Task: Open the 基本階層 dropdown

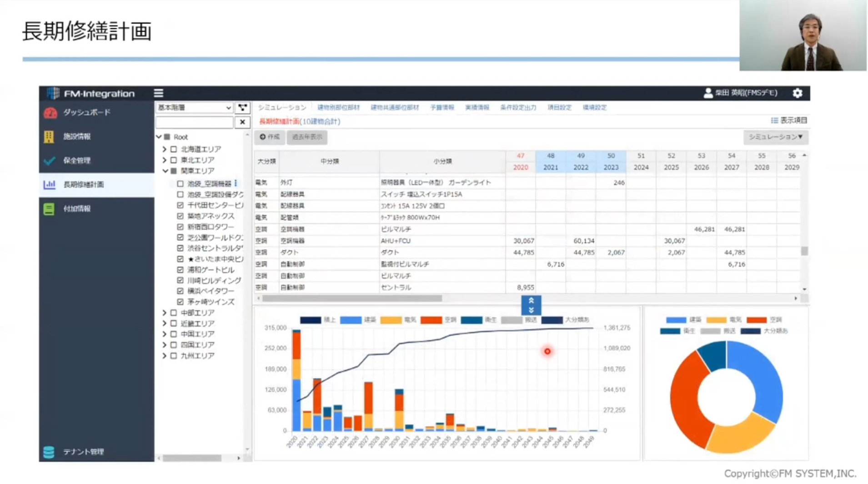Action: pyautogui.click(x=194, y=108)
